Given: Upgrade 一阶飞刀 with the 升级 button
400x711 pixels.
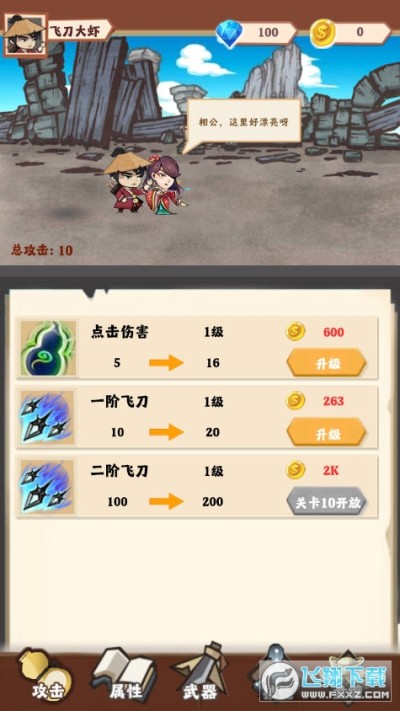Looking at the screenshot, I should (x=327, y=432).
